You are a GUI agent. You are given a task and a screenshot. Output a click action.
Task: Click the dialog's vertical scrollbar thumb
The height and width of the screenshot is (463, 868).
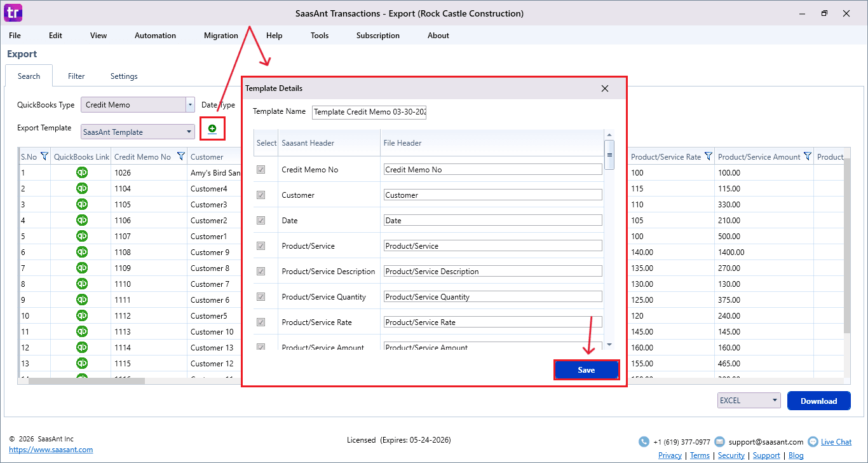[x=609, y=155]
